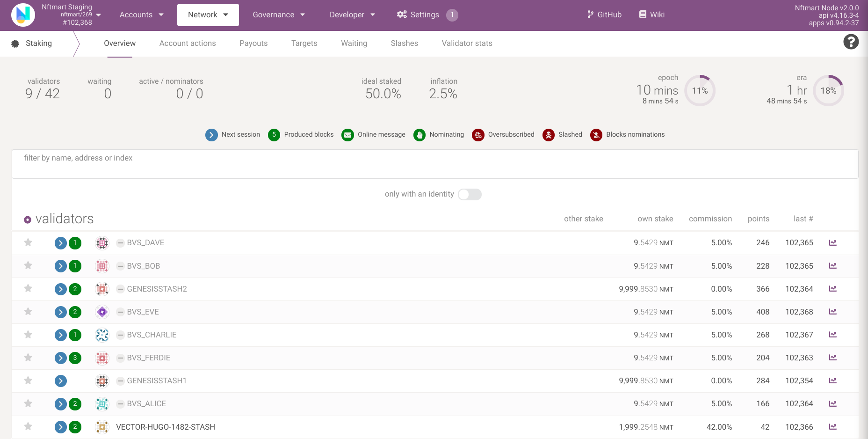
Task: Click produced blocks badge for BVS_EVE
Action: [75, 312]
